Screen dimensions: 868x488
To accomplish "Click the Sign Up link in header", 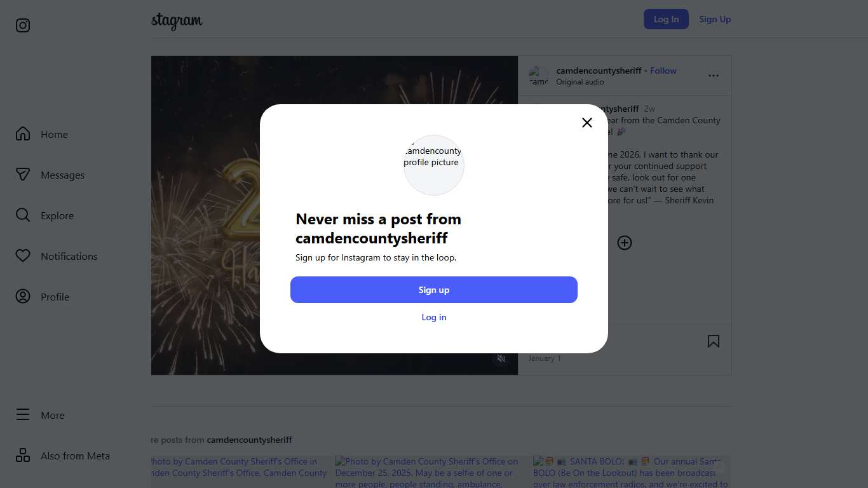I will 715,19.
